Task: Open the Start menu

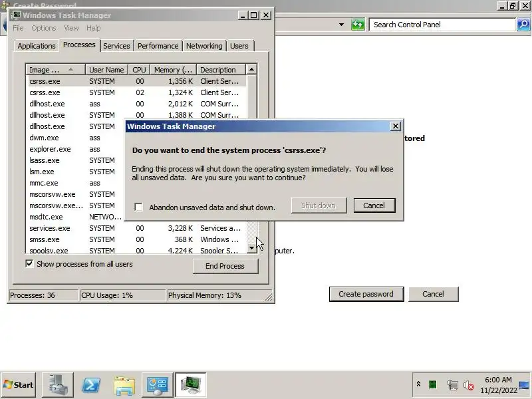Action: pos(19,385)
